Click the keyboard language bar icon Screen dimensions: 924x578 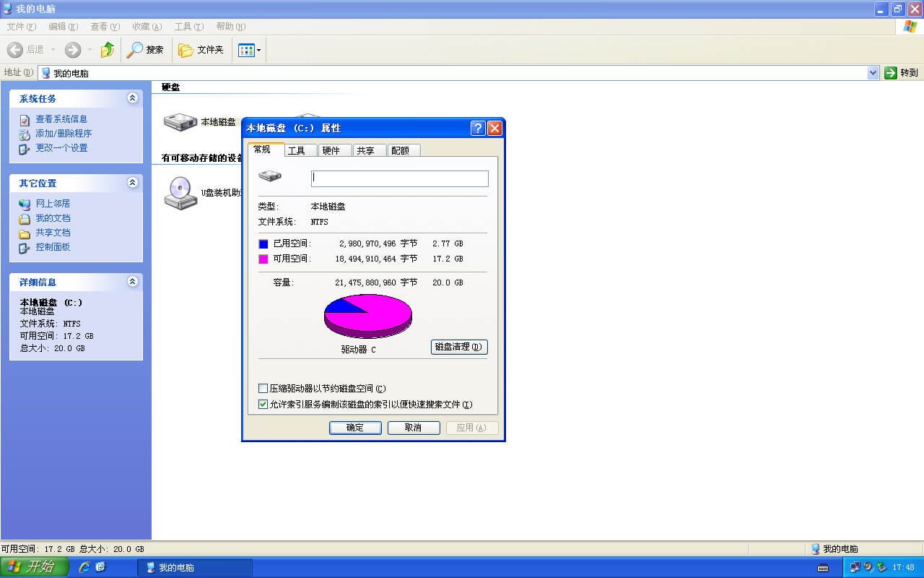[823, 568]
